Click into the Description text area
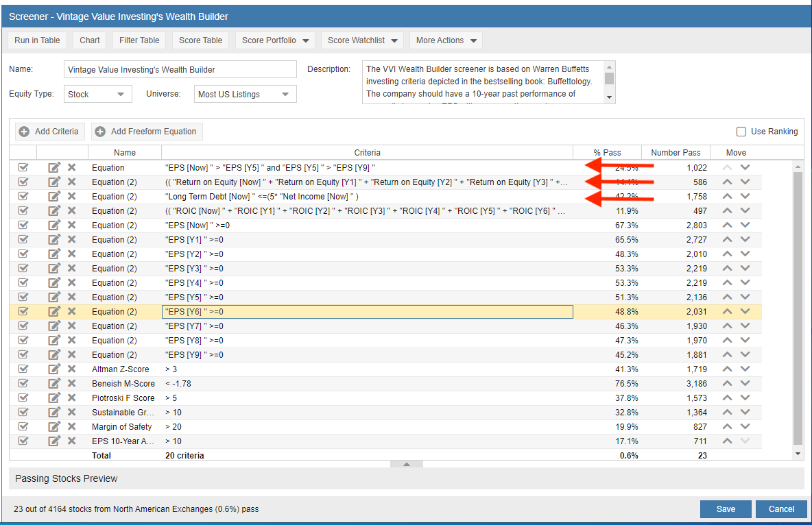The height and width of the screenshot is (525, 812). click(x=483, y=82)
